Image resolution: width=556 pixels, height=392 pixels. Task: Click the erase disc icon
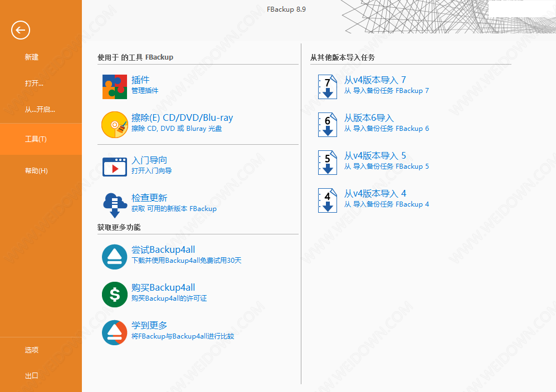point(115,125)
